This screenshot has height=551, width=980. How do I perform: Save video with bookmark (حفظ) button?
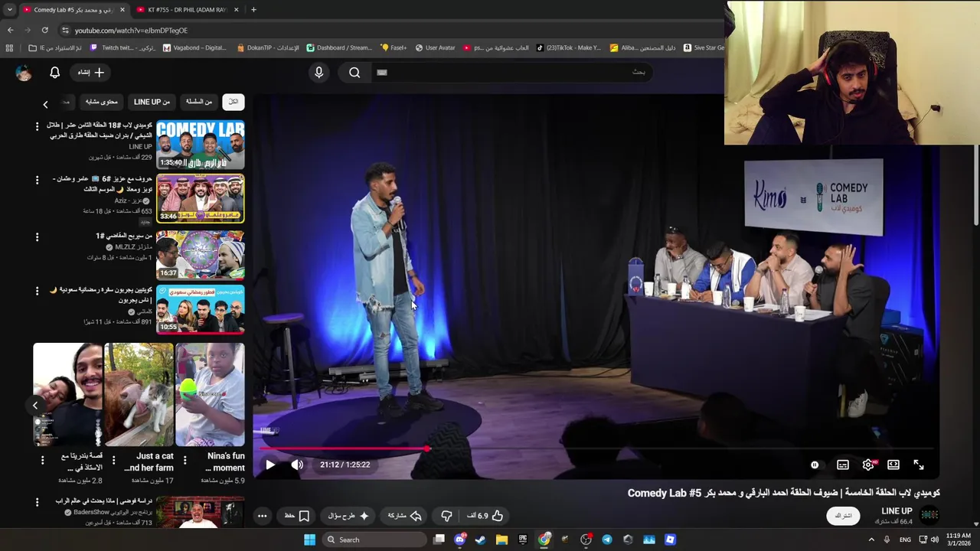[296, 516]
